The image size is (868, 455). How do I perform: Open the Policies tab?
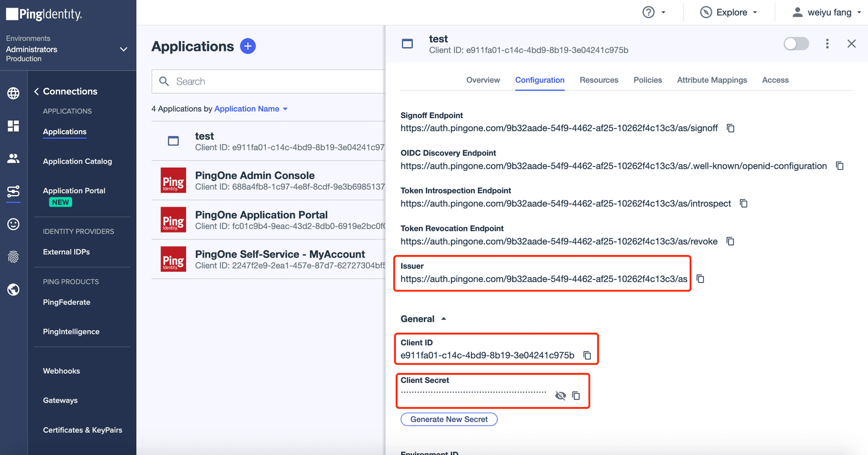pos(648,80)
